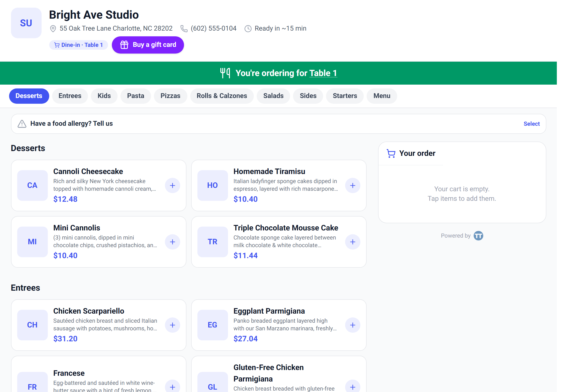The width and height of the screenshot is (564, 392).
Task: Add Homemade Tiramisu with its plus button
Action: 352,185
